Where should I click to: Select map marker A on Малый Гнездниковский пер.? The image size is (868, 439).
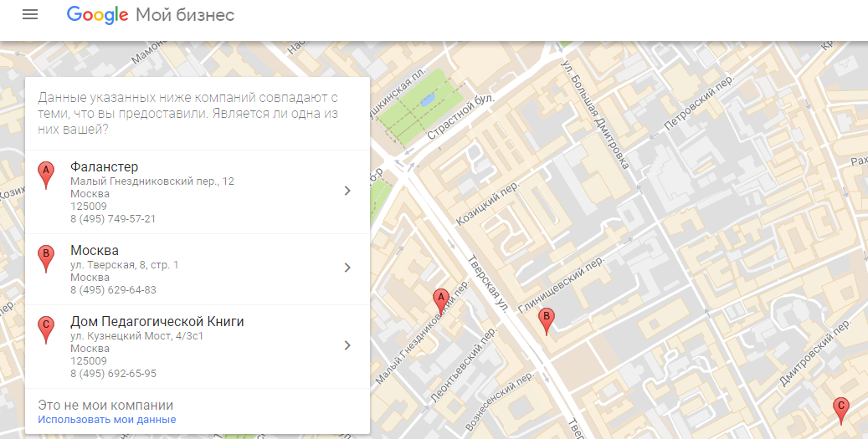point(440,303)
